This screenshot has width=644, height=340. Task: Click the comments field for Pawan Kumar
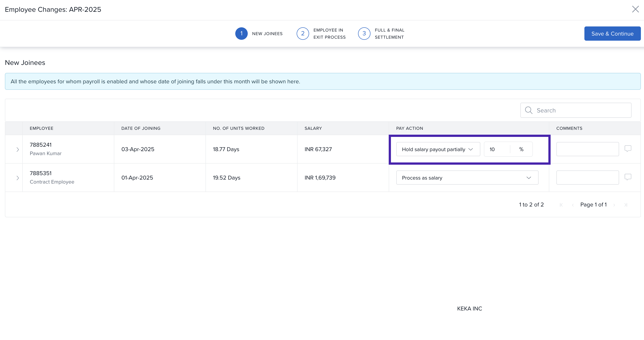[x=587, y=149]
